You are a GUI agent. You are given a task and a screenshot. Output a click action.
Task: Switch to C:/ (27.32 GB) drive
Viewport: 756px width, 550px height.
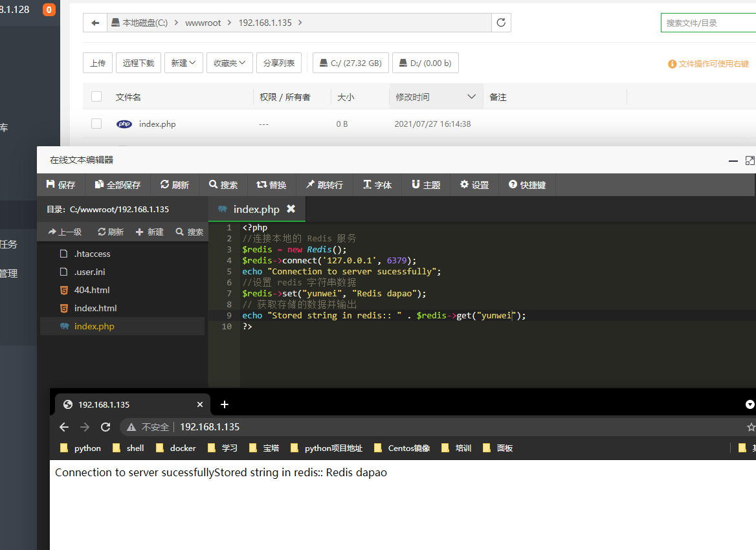pyautogui.click(x=351, y=63)
